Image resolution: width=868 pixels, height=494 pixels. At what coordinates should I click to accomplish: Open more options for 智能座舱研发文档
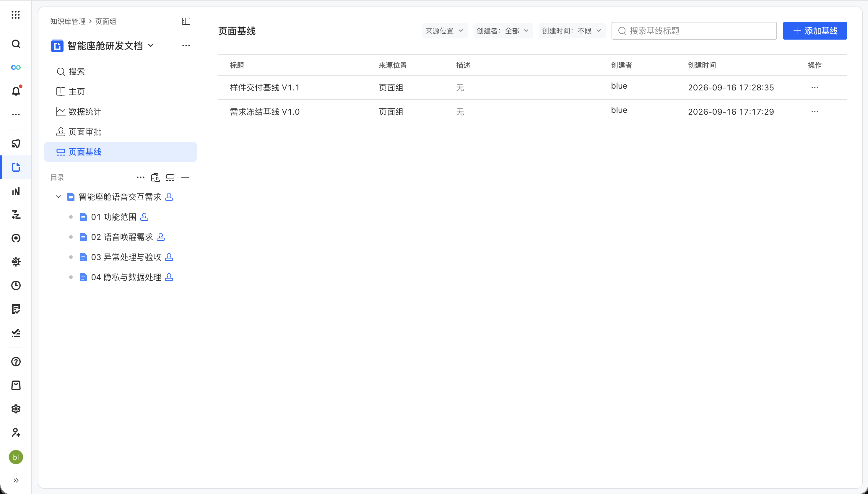point(186,45)
